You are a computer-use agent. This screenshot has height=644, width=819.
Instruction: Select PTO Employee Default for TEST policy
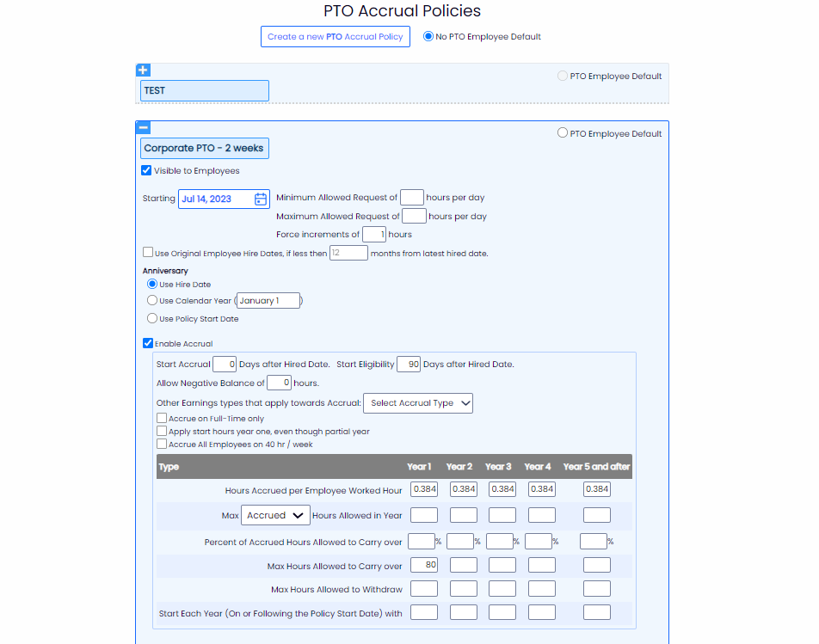563,76
